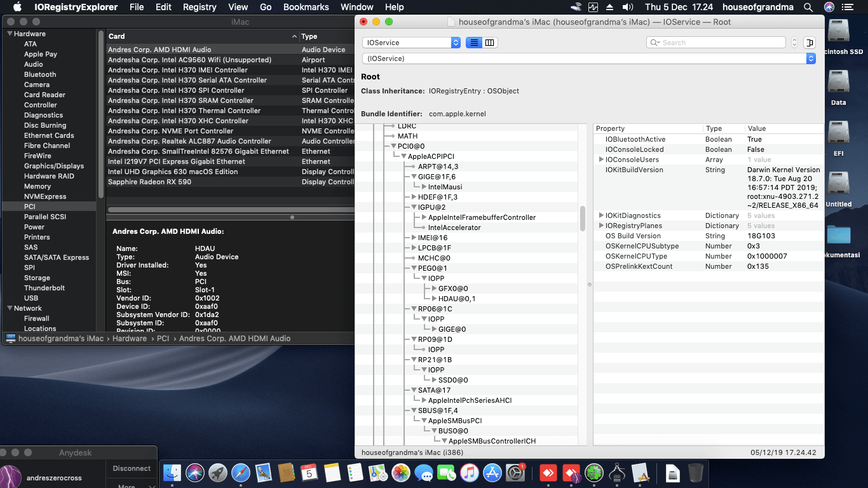This screenshot has height=488, width=868.
Task: Open the Bookmarks menu
Action: (x=306, y=7)
